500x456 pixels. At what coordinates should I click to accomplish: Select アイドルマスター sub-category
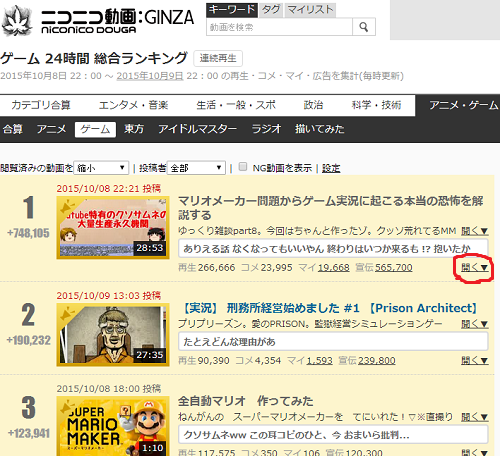pos(197,129)
